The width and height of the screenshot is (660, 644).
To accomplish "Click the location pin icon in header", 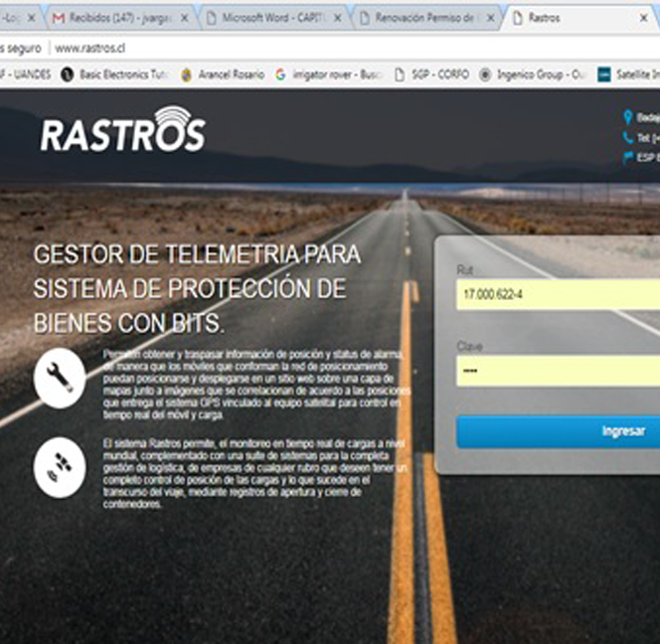I will [x=628, y=117].
